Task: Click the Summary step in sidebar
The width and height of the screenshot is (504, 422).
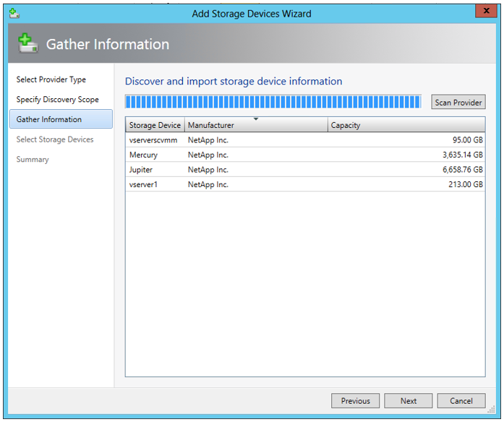Action: [33, 160]
